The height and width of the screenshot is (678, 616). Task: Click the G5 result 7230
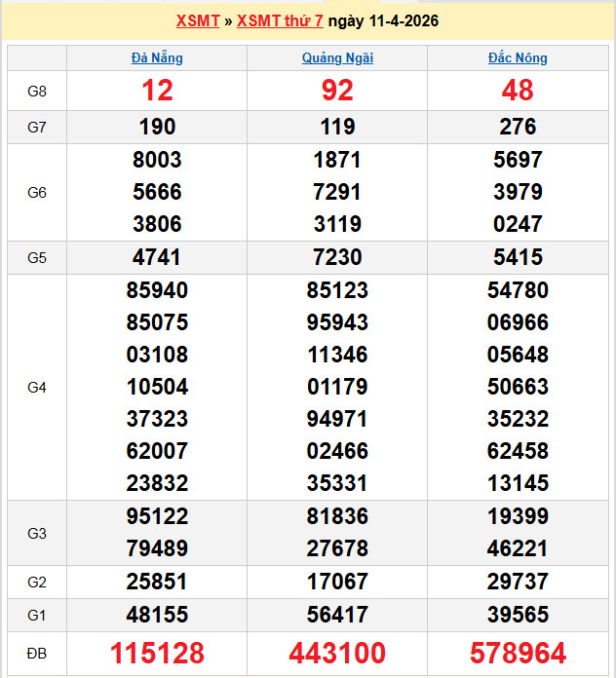tap(337, 257)
